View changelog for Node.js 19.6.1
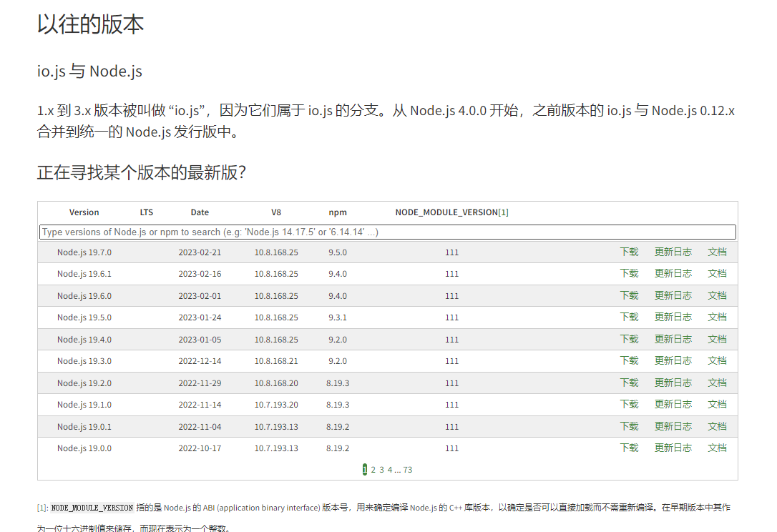Image resolution: width=777 pixels, height=532 pixels. [673, 273]
